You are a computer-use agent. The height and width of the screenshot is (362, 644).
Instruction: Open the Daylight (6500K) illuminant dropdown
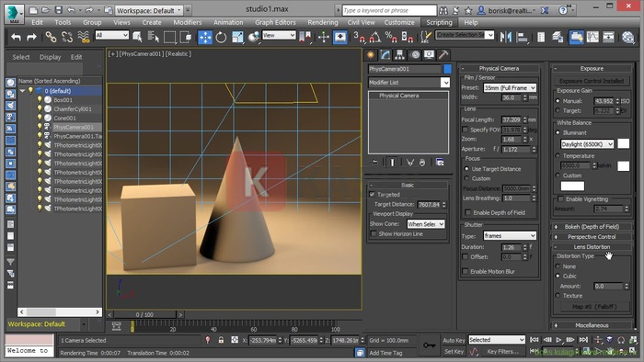(x=587, y=144)
